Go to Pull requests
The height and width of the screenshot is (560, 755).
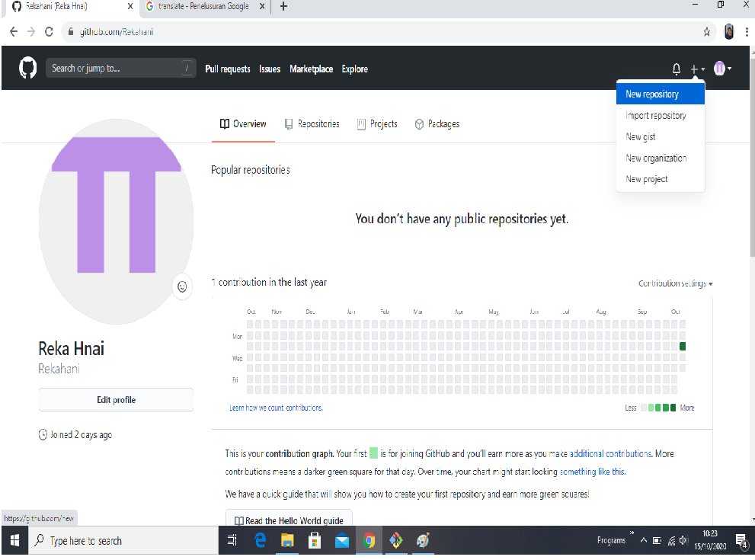(227, 69)
